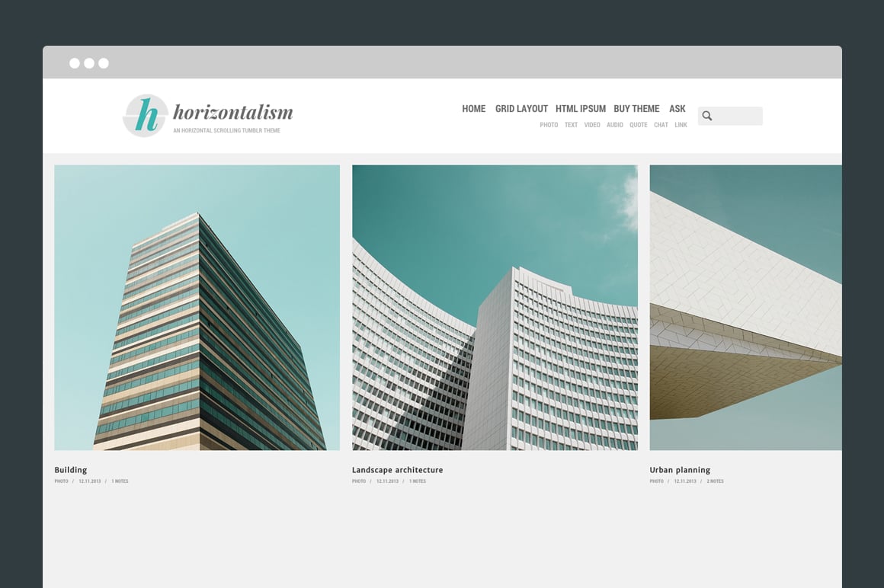Click the 'Building' post title
This screenshot has width=884, height=588.
point(70,470)
